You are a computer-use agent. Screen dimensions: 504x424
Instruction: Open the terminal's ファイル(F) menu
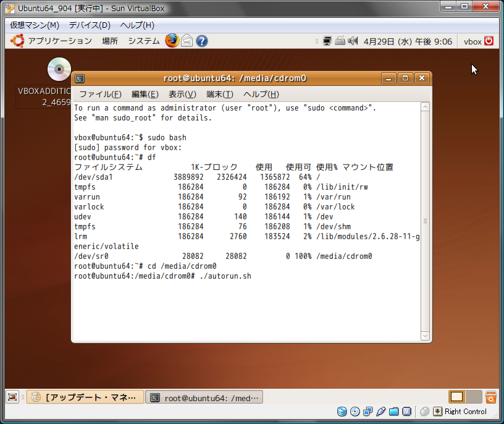100,94
